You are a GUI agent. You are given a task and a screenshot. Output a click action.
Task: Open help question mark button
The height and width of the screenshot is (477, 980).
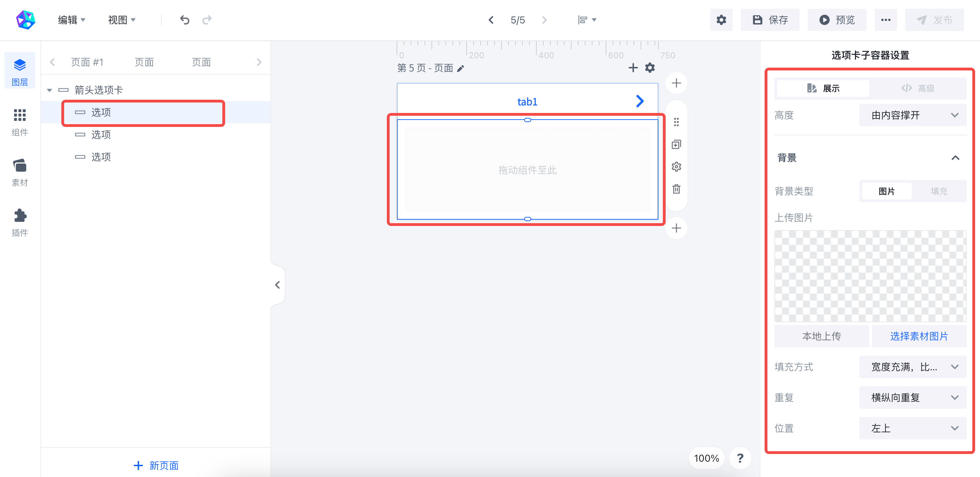(740, 458)
